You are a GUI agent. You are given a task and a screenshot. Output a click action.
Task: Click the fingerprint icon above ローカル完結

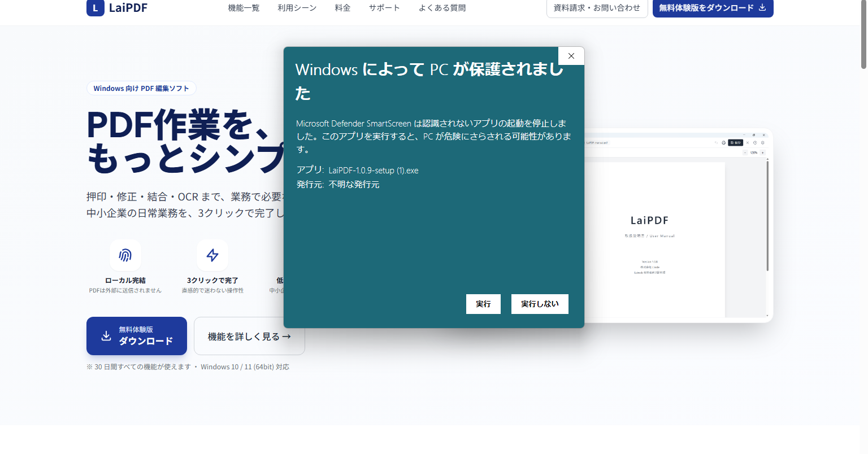125,255
